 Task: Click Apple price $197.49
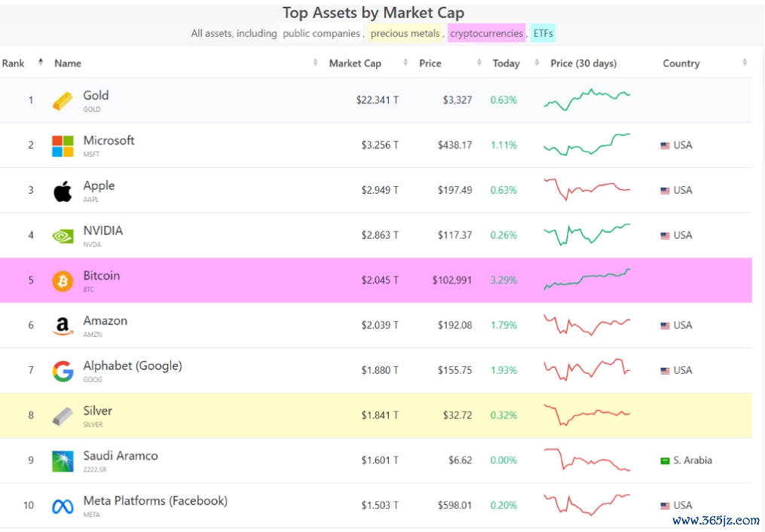tap(454, 190)
